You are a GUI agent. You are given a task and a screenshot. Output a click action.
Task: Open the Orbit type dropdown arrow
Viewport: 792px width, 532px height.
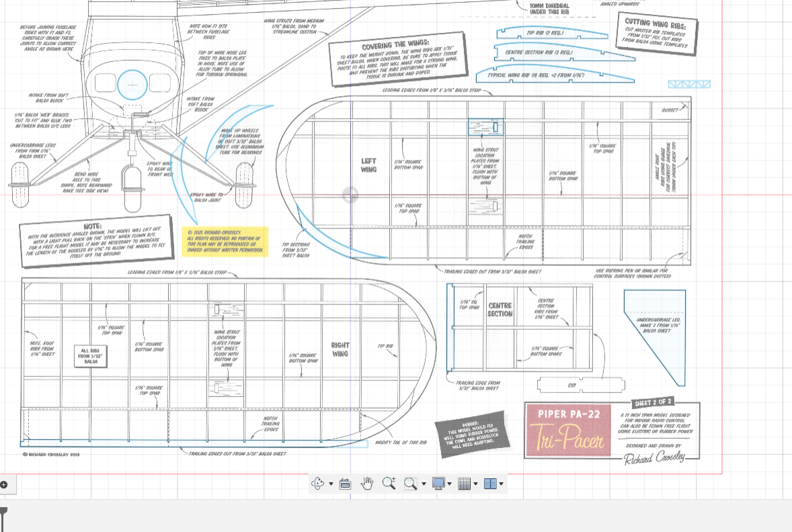coord(331,484)
